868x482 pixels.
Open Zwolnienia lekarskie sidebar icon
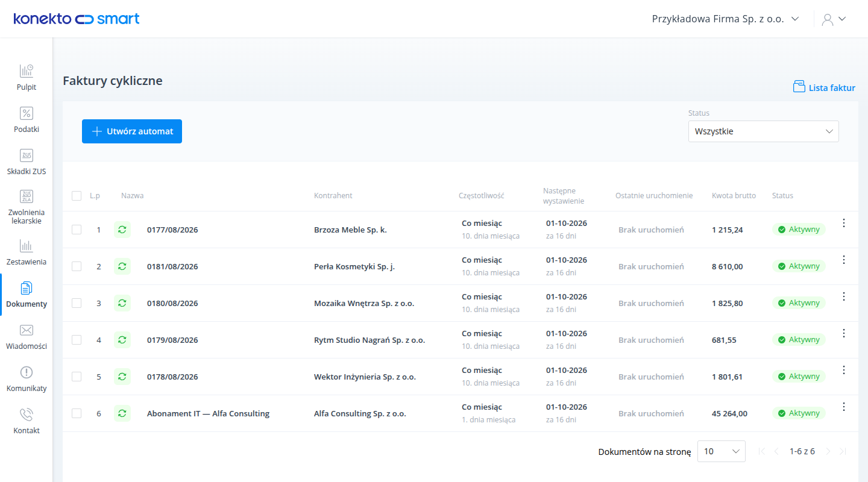tap(27, 196)
